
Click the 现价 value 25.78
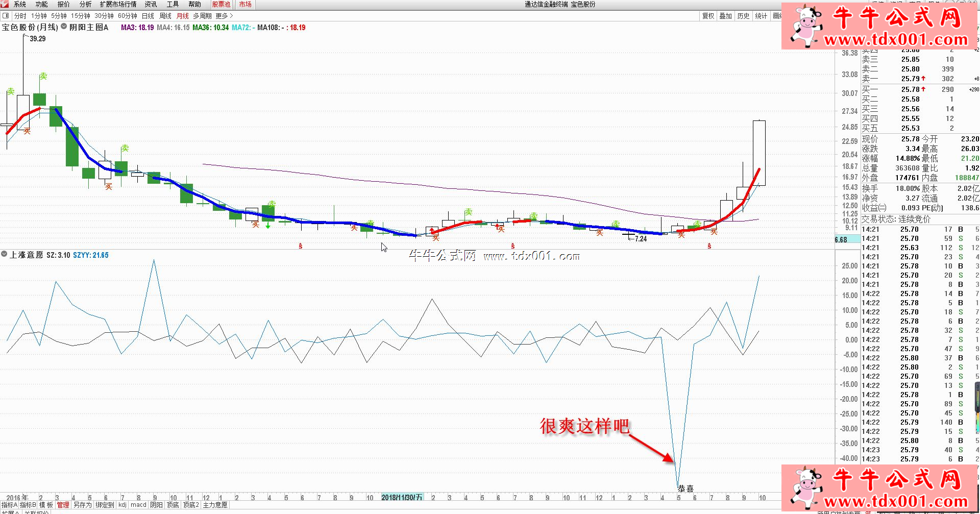point(910,139)
